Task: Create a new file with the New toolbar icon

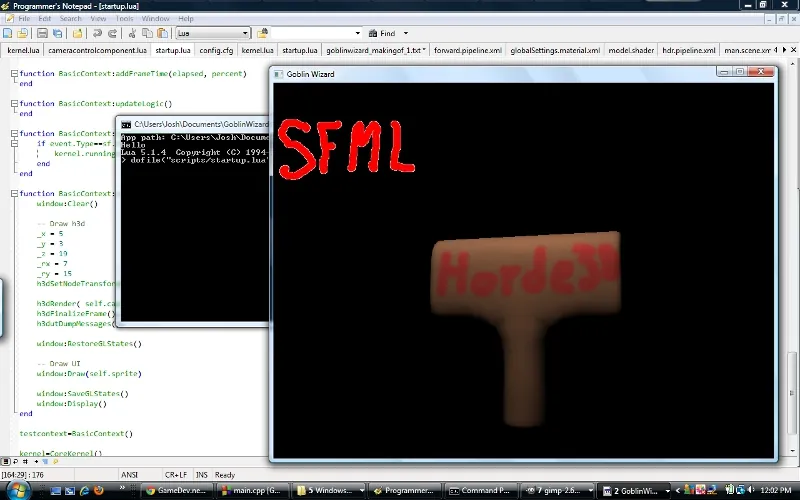Action: coord(8,33)
